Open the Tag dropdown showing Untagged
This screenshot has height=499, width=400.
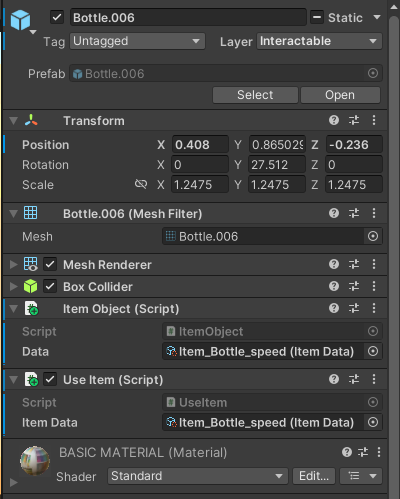pos(137,41)
